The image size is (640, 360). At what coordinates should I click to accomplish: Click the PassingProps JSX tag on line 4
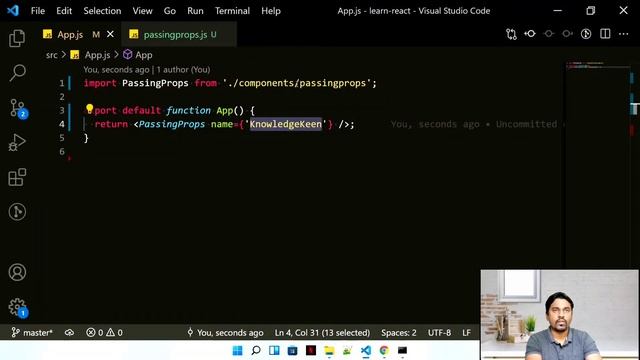(x=172, y=124)
